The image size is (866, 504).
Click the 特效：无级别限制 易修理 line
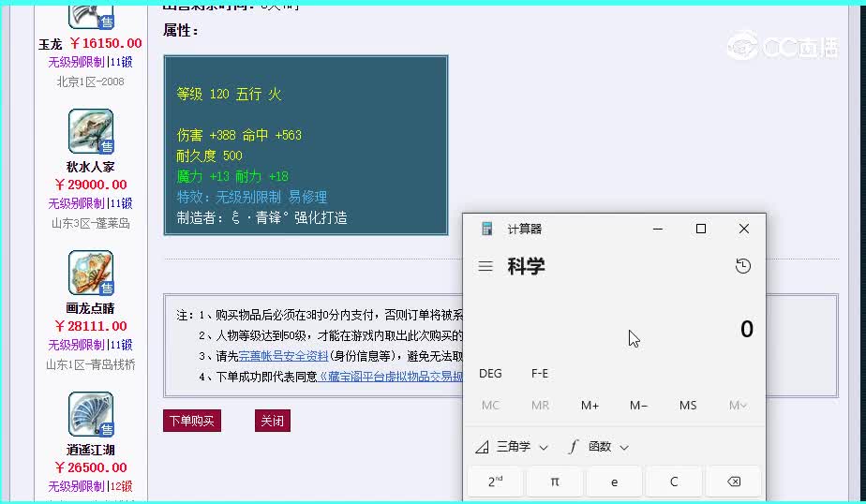(x=252, y=197)
